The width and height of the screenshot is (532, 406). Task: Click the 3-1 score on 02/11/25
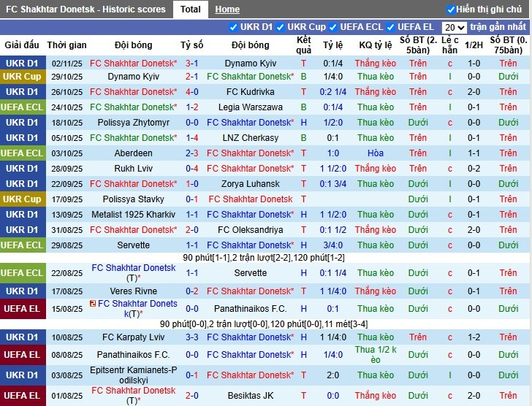(x=191, y=64)
